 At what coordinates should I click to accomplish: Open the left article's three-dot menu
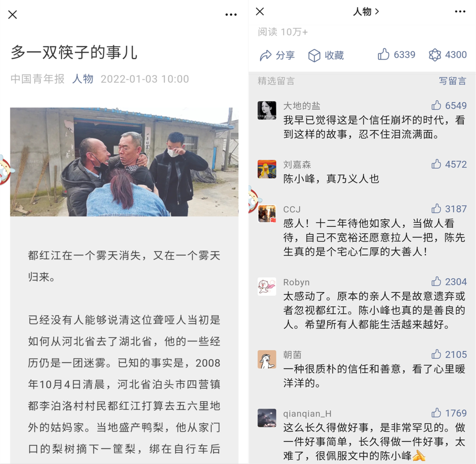pos(231,15)
